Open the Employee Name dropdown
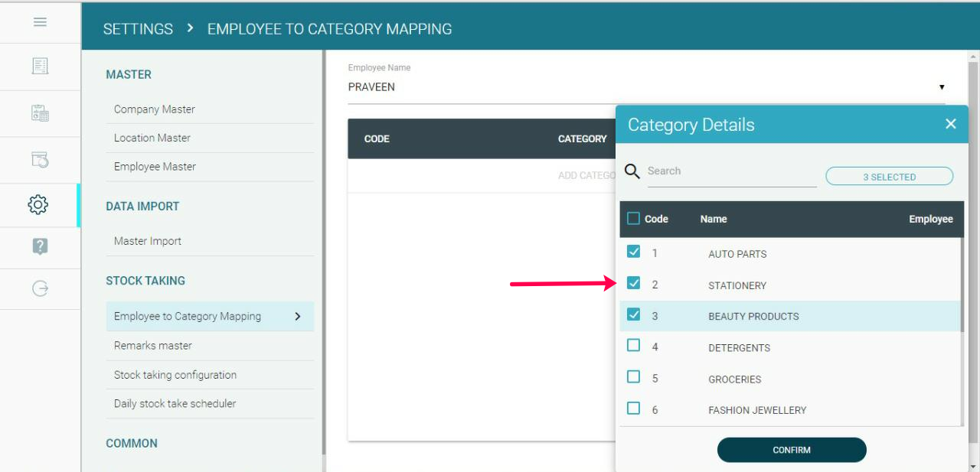 click(x=941, y=87)
